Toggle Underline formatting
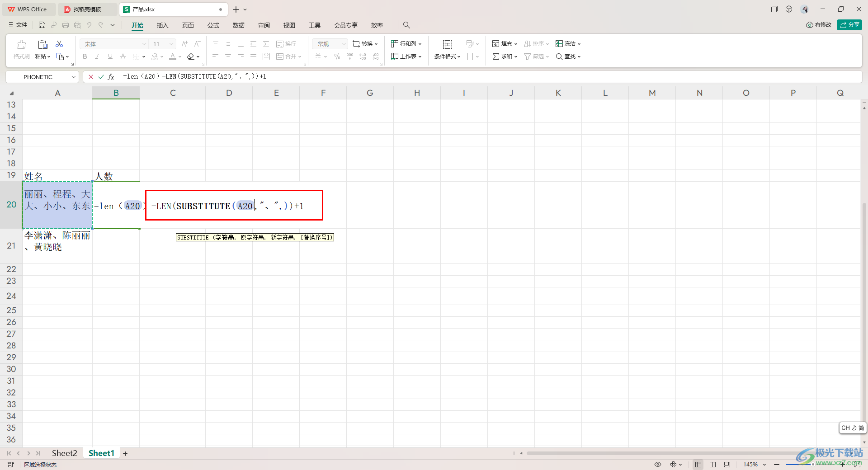Screen dimensions: 868x470 point(110,56)
